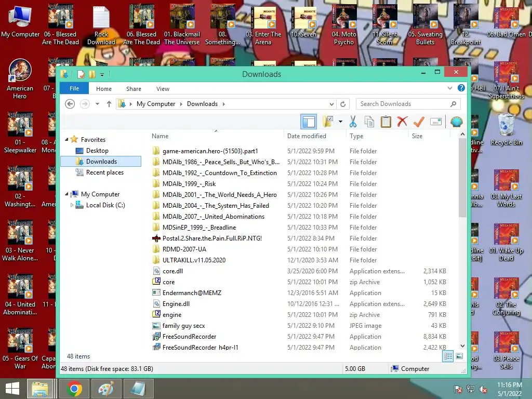Expand the Local Disk (C:) node
The width and height of the screenshot is (532, 399).
pos(72,205)
